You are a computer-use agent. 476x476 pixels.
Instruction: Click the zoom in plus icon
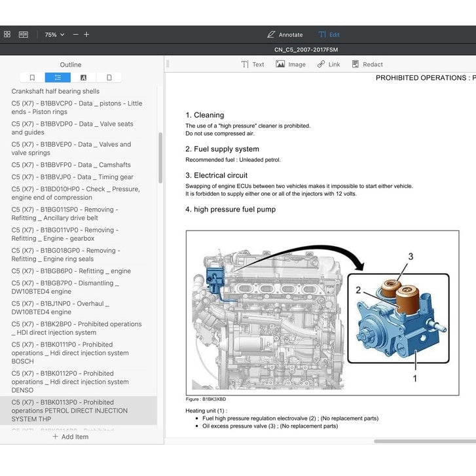point(86,35)
